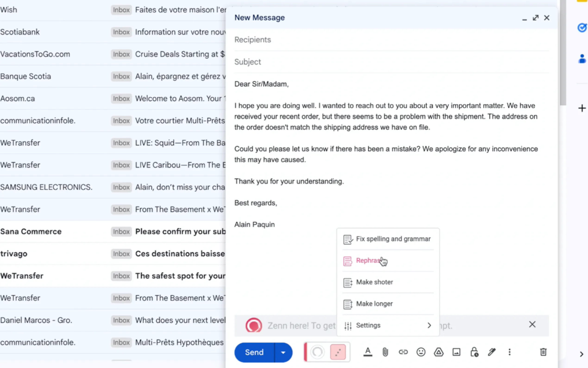Click the attach files paperclip icon
This screenshot has height=368, width=588.
pos(385,352)
